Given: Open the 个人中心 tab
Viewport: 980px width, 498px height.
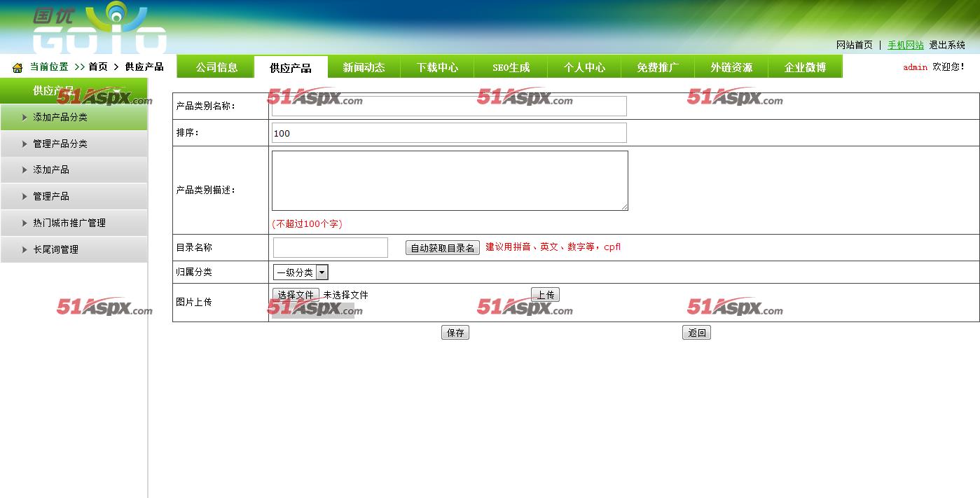Looking at the screenshot, I should click(x=584, y=67).
